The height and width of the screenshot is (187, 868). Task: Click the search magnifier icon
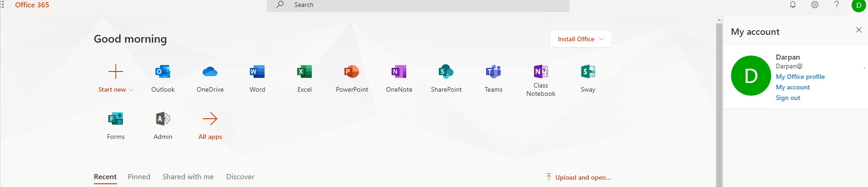pos(280,5)
